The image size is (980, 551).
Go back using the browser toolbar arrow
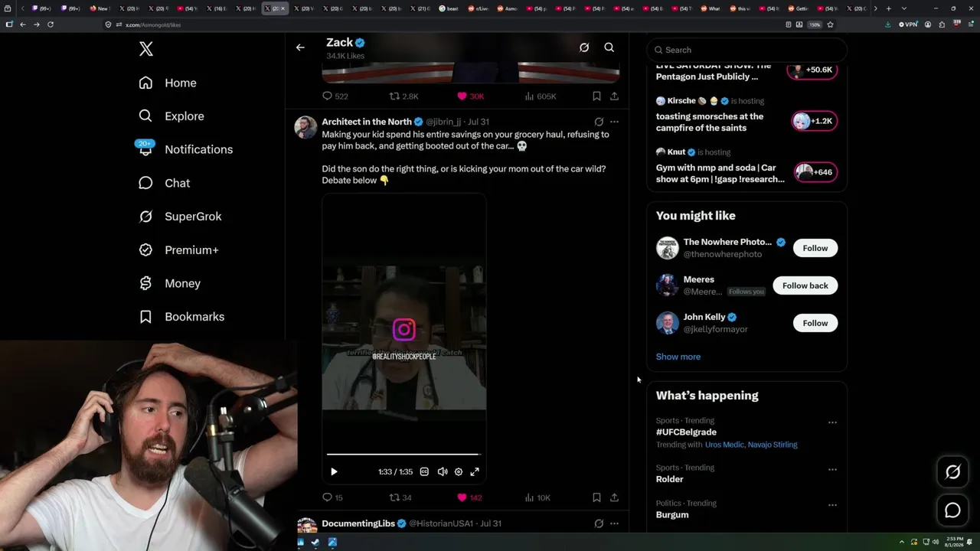[x=23, y=24]
